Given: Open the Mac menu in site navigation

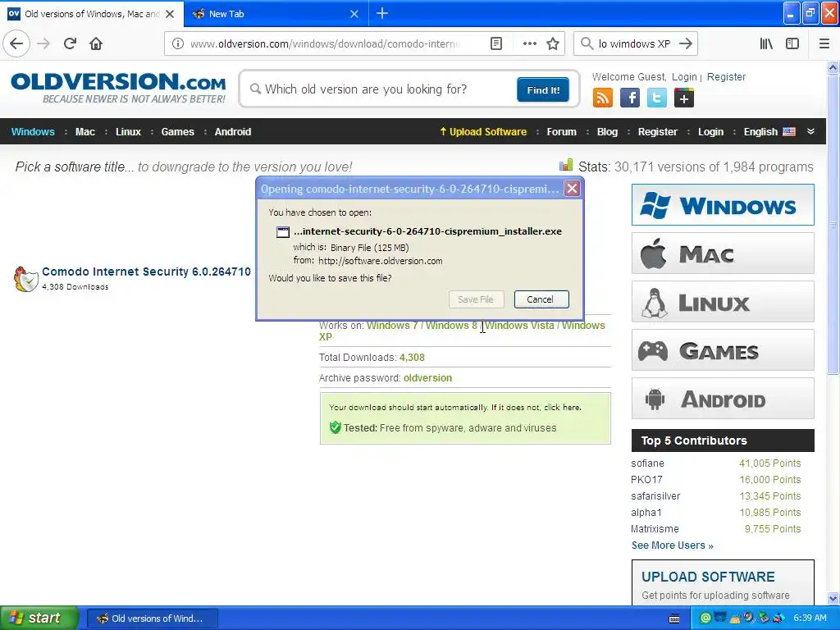Looking at the screenshot, I should click(85, 132).
